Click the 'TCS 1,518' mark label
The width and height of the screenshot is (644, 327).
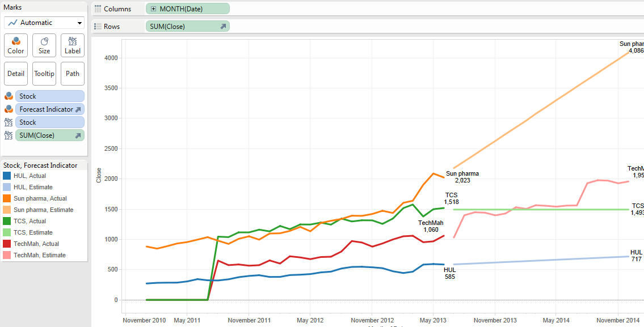click(x=452, y=198)
